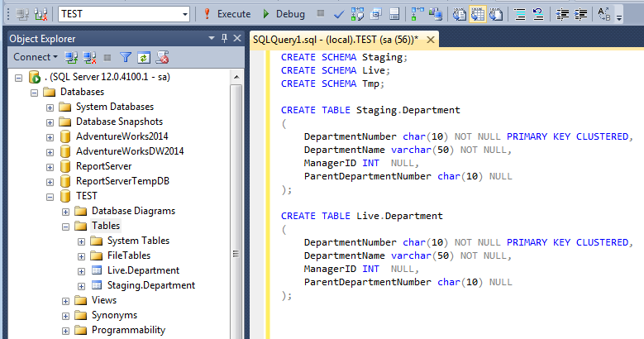Viewport: 644px width, 339px height.
Task: Execute the current query
Action: coord(227,14)
